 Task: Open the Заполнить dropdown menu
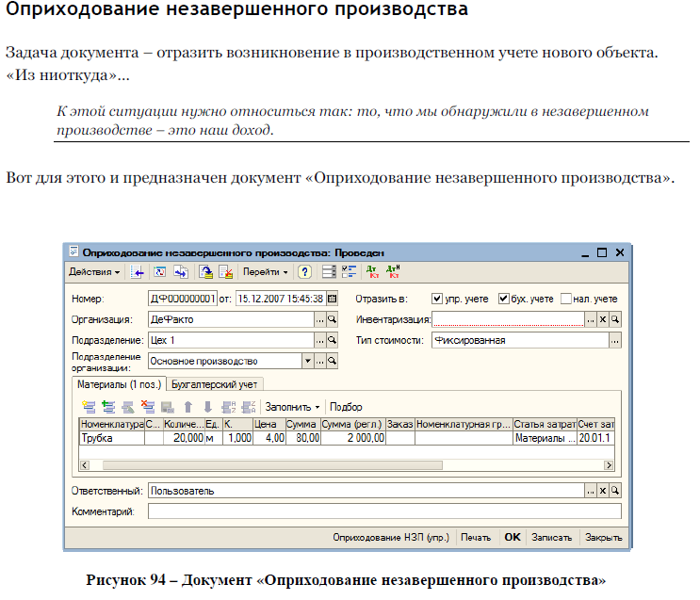pyautogui.click(x=292, y=407)
